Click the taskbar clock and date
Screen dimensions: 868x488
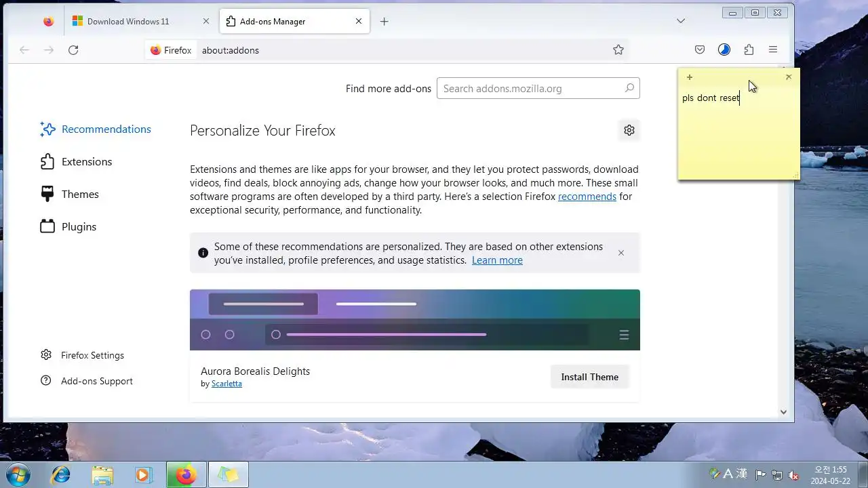(x=830, y=475)
